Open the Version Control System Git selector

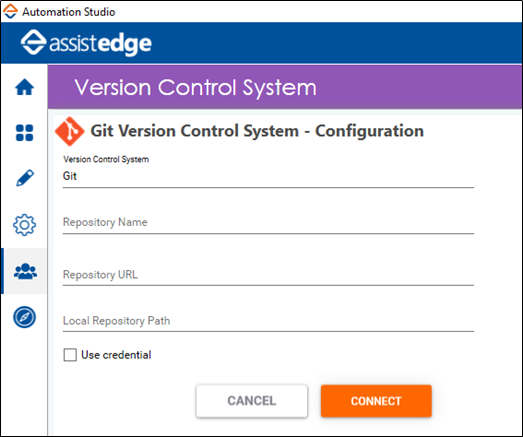click(268, 176)
